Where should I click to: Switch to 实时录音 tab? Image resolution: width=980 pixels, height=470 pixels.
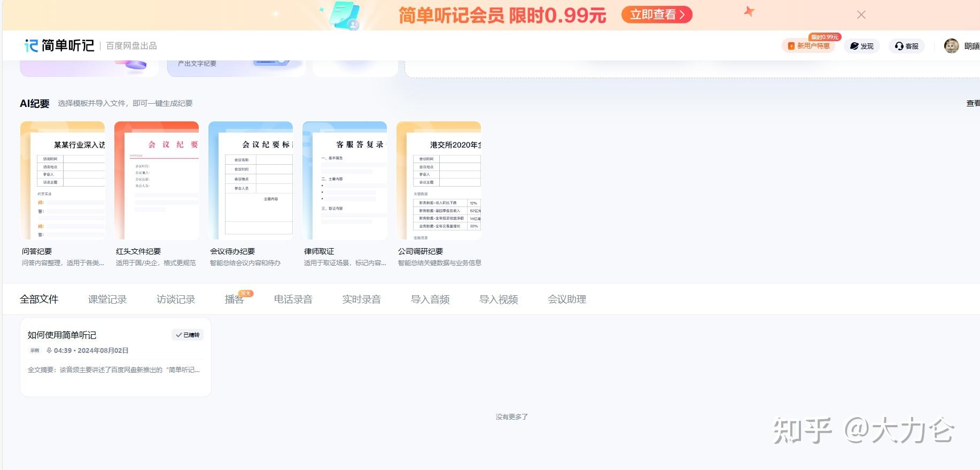point(362,299)
